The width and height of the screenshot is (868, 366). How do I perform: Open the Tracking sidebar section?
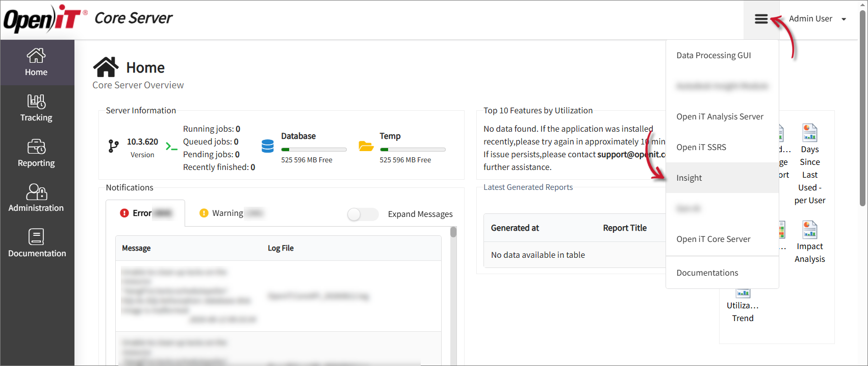tap(37, 108)
